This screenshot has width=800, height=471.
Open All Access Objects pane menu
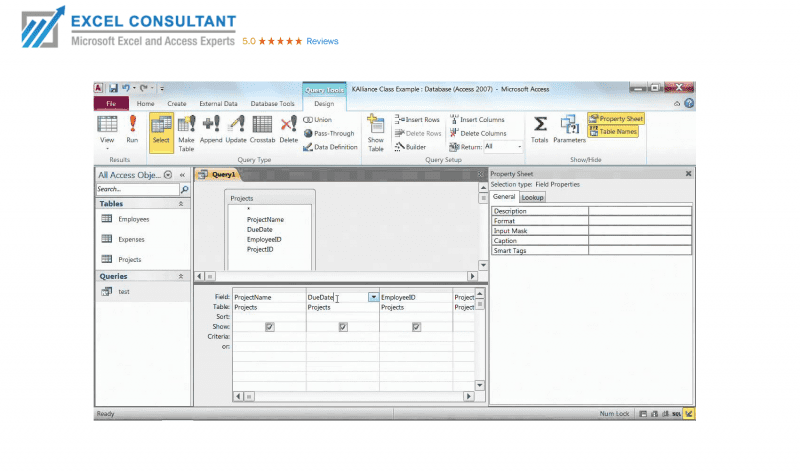click(168, 175)
